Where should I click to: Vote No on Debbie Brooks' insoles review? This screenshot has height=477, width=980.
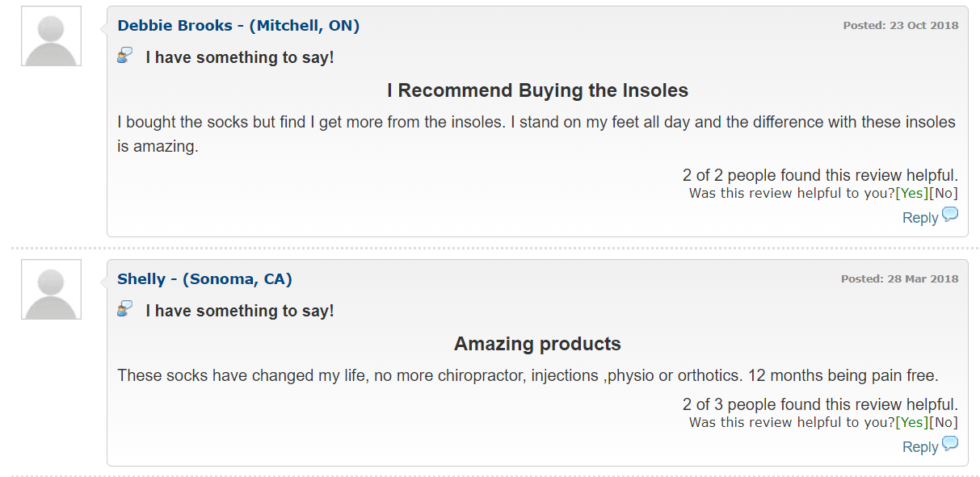pos(944,194)
